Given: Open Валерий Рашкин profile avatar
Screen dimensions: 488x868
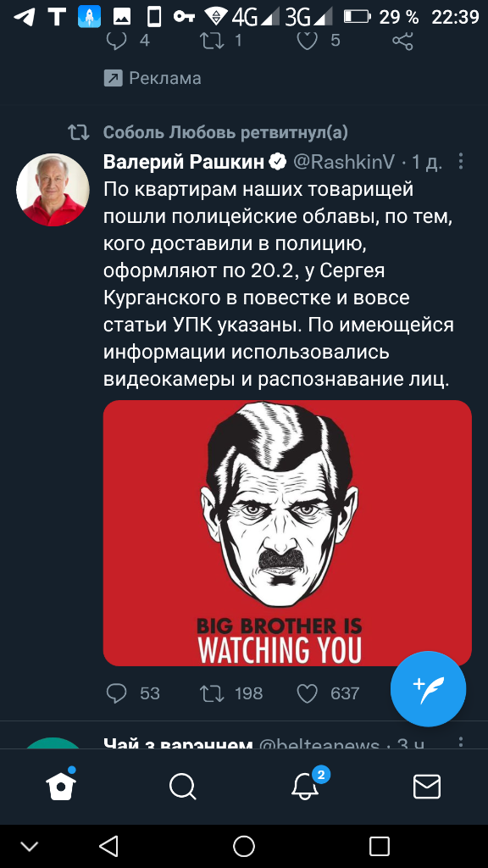Looking at the screenshot, I should [x=53, y=190].
